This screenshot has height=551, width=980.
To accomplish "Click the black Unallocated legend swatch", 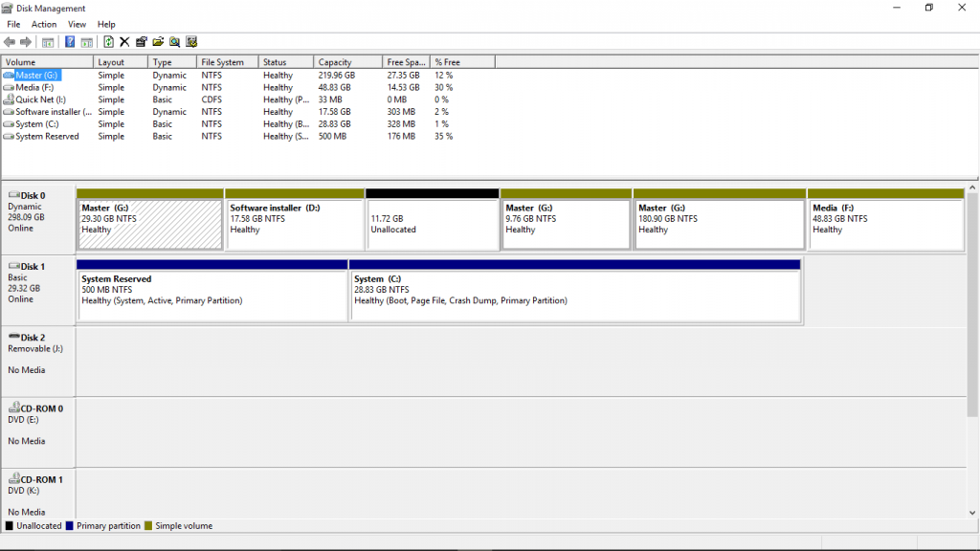I will [10, 526].
